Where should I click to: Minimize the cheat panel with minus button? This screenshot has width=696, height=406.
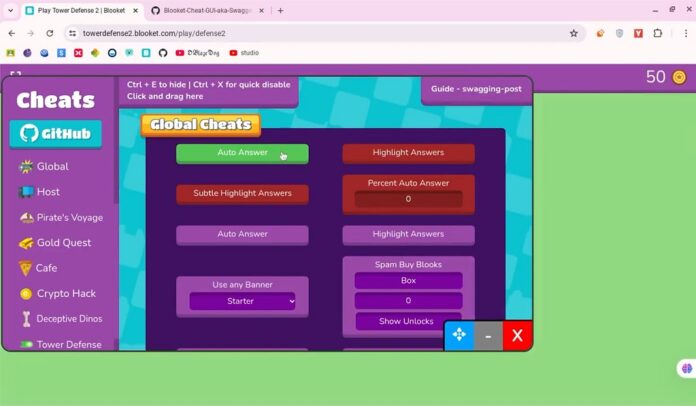(487, 335)
